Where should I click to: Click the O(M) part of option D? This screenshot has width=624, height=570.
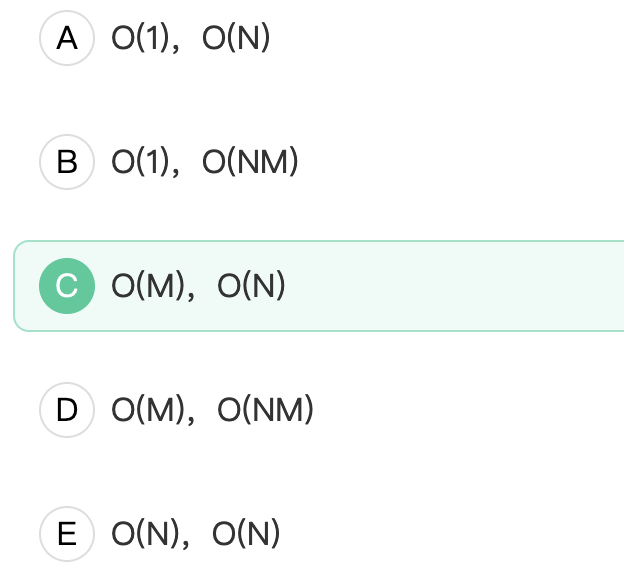(x=148, y=410)
